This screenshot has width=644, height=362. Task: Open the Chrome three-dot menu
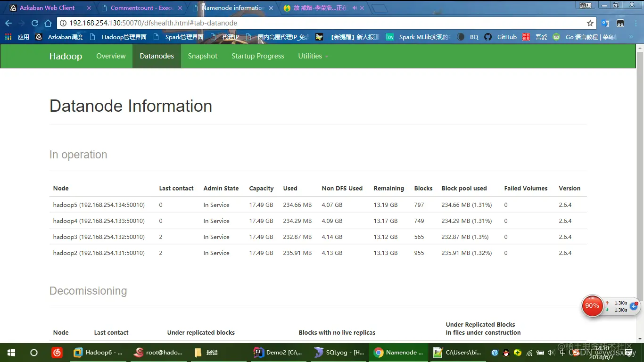click(636, 23)
